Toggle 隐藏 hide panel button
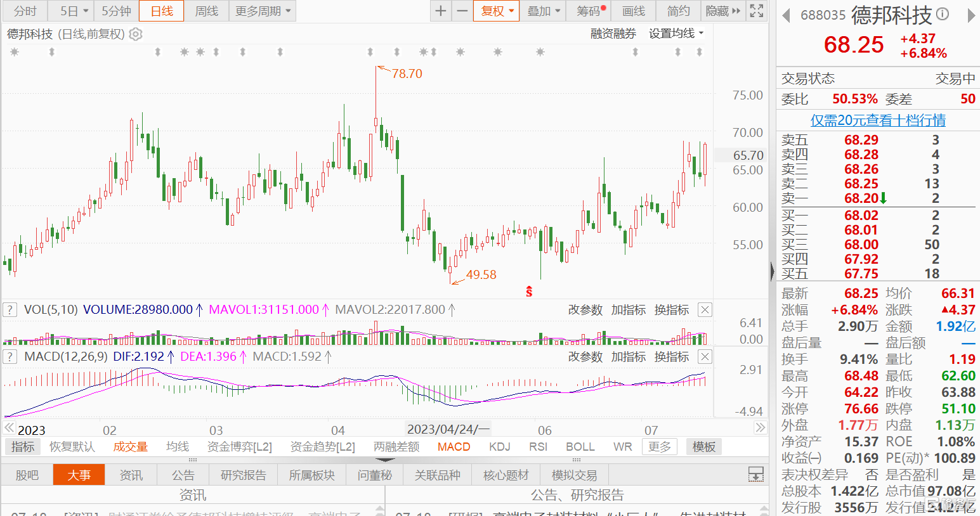This screenshot has width=980, height=516. click(722, 11)
